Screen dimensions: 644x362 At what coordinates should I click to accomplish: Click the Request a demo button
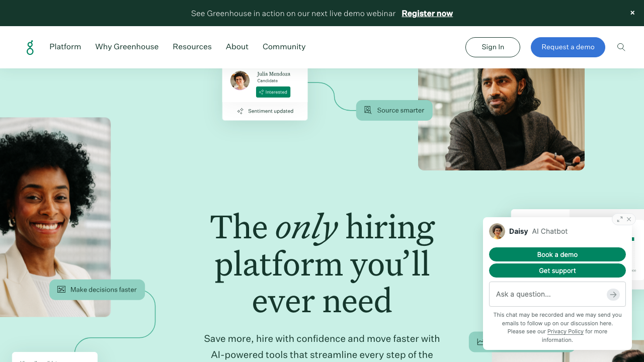point(568,47)
